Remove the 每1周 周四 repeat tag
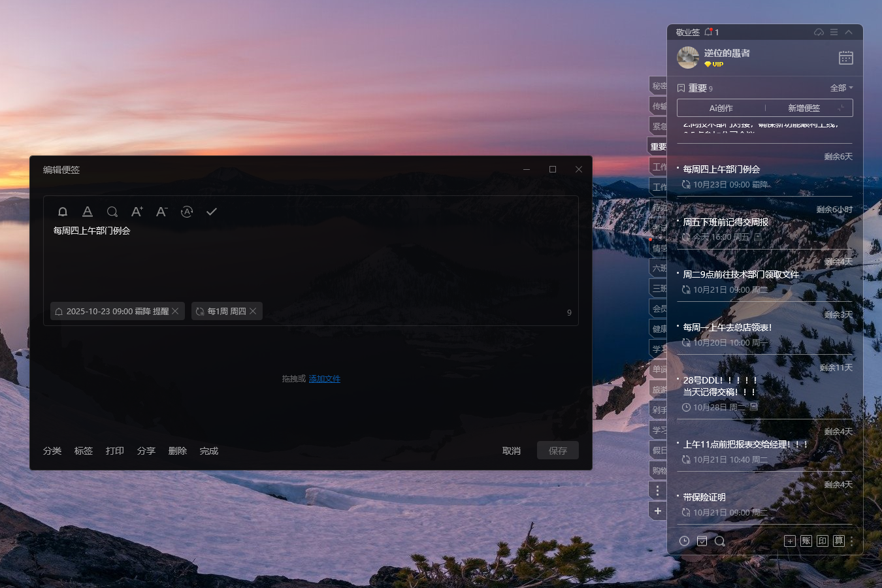Image resolution: width=882 pixels, height=588 pixels. tap(253, 312)
